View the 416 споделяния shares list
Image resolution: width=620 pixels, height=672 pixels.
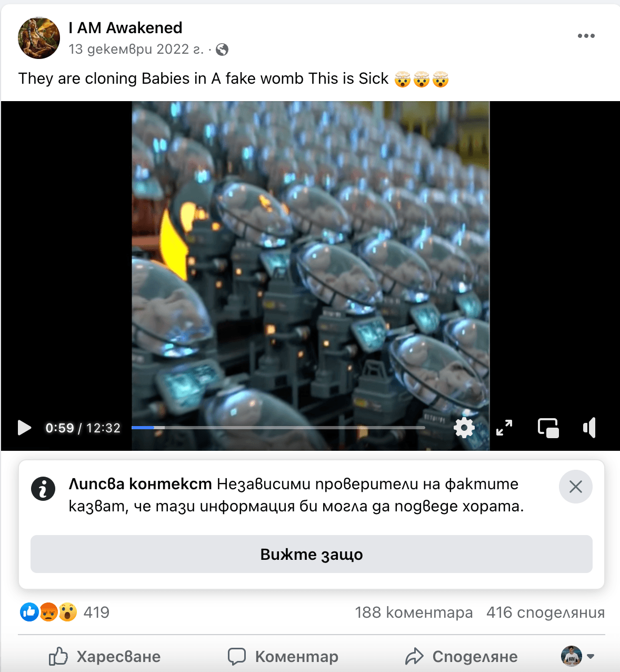[545, 612]
